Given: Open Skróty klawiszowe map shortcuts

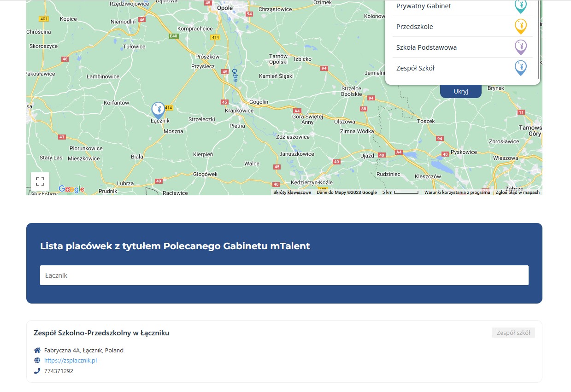Looking at the screenshot, I should coord(292,193).
